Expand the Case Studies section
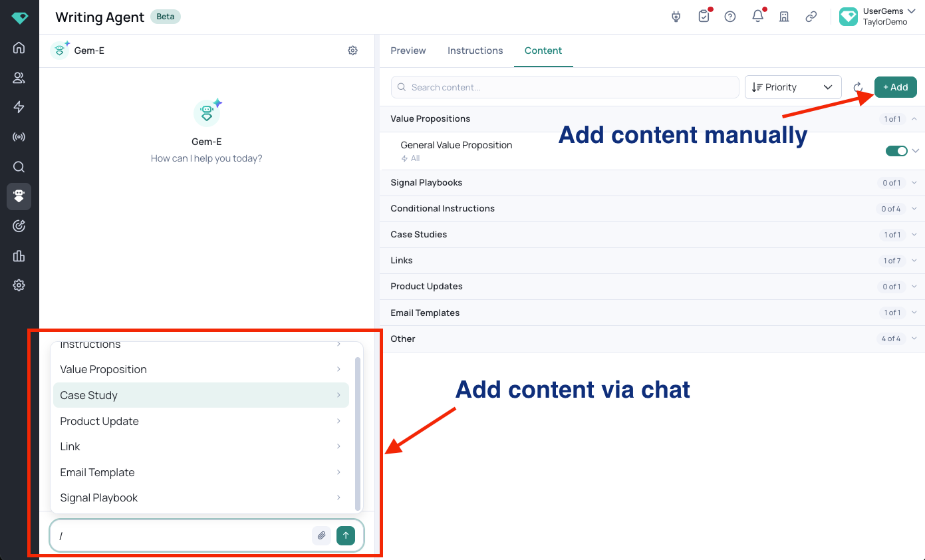The image size is (925, 560). [914, 235]
